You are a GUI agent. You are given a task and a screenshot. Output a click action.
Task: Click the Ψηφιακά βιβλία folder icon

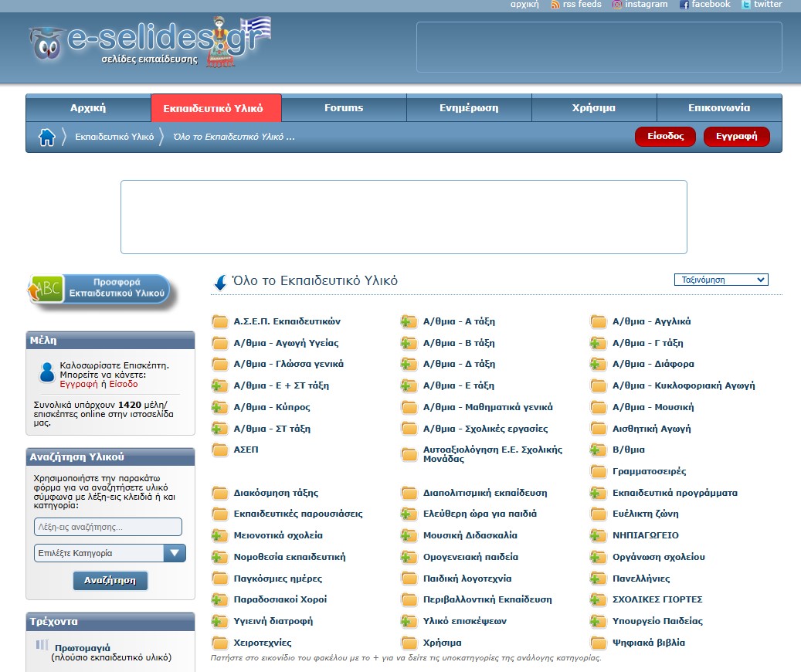(x=598, y=643)
